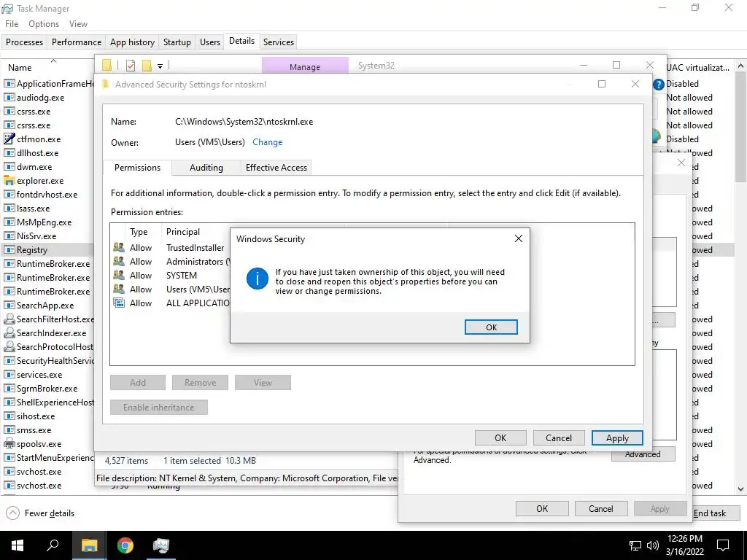747x560 pixels.
Task: Open File Explorer from taskbar
Action: click(89, 545)
